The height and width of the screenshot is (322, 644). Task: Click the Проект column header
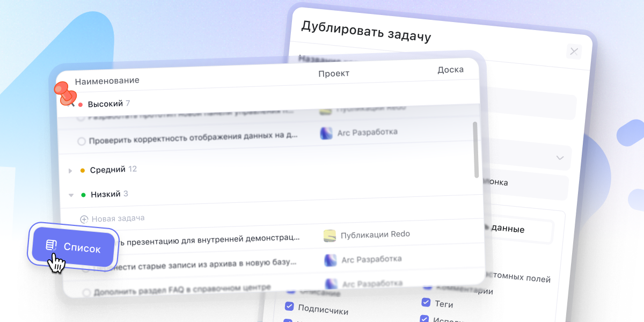pos(334,74)
